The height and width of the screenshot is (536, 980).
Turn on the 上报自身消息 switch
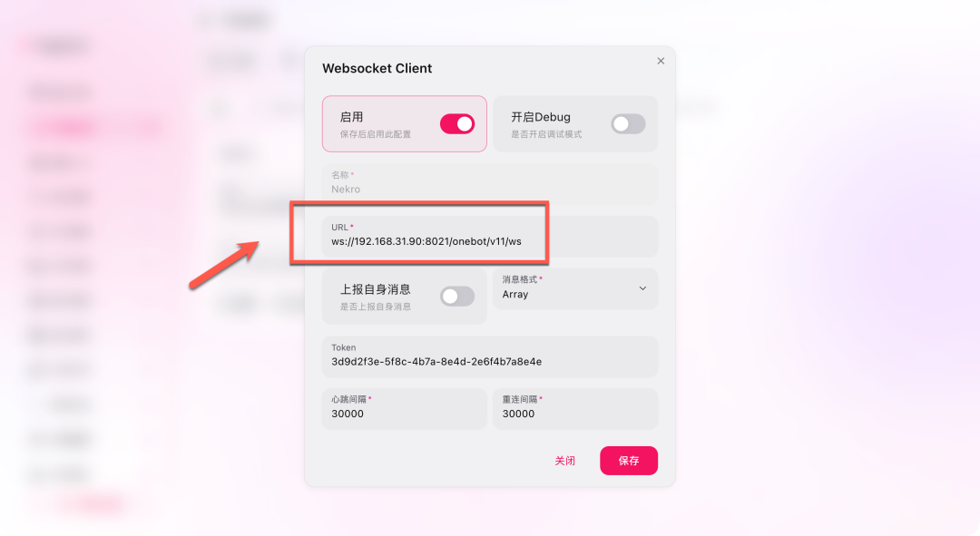[456, 296]
